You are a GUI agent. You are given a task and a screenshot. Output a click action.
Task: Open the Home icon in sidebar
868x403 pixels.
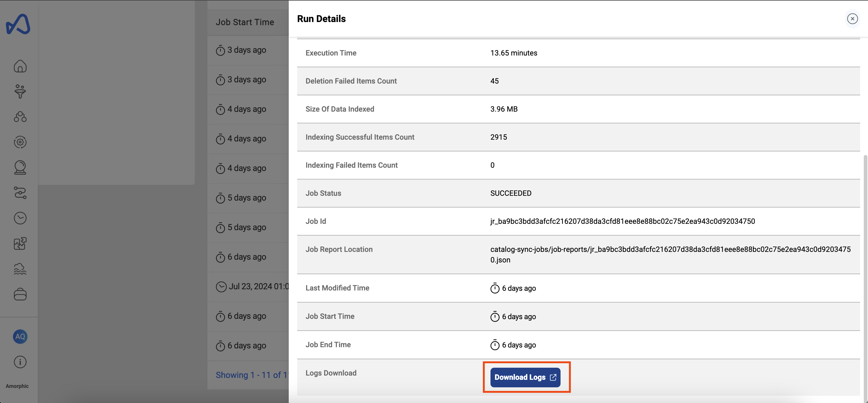pyautogui.click(x=20, y=66)
